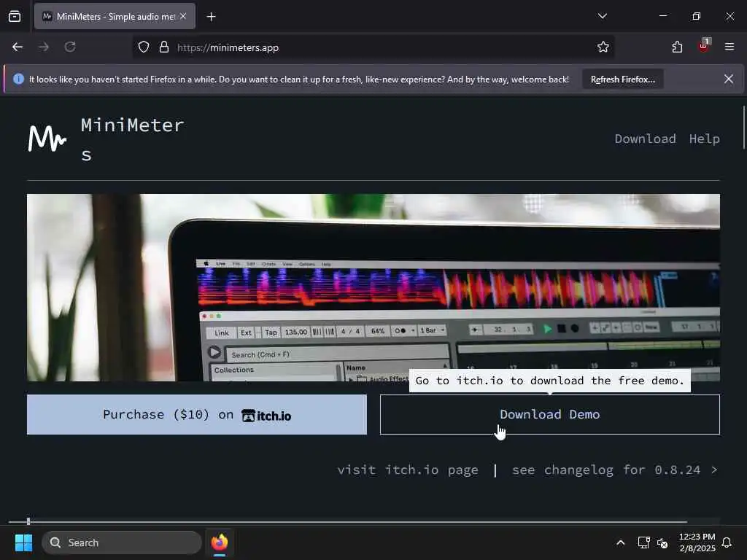Open Firefox View icon in tab strip
747x560 pixels.
click(x=15, y=16)
